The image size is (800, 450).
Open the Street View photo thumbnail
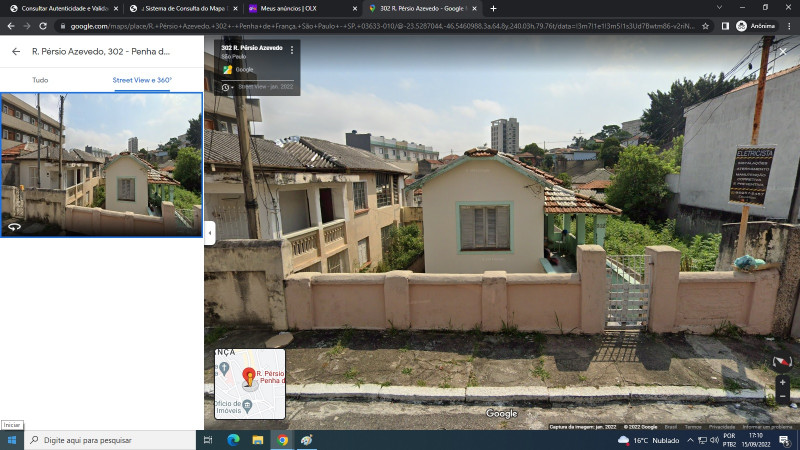pyautogui.click(x=102, y=165)
